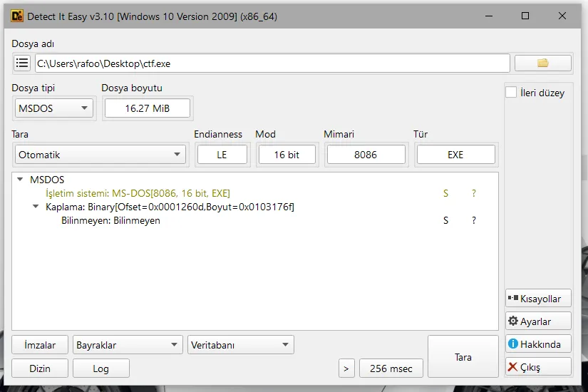Click ? in the Bilinmeyen row
Viewport: 588px width, 392px height.
(x=474, y=220)
